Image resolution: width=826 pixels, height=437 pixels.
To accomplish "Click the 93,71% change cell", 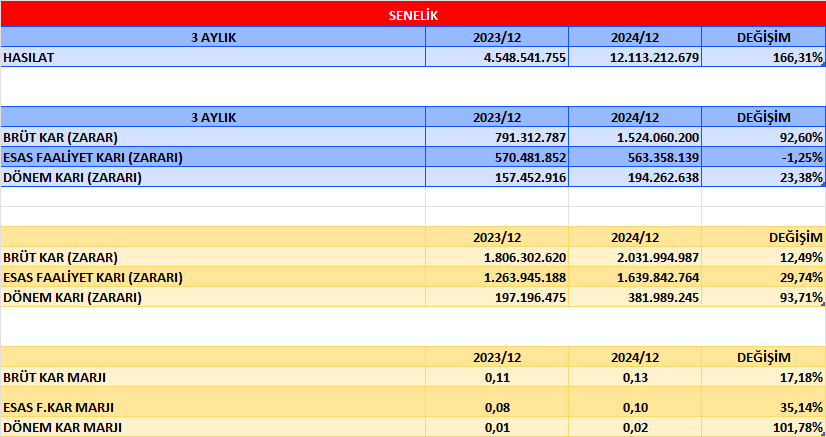I will tap(763, 297).
